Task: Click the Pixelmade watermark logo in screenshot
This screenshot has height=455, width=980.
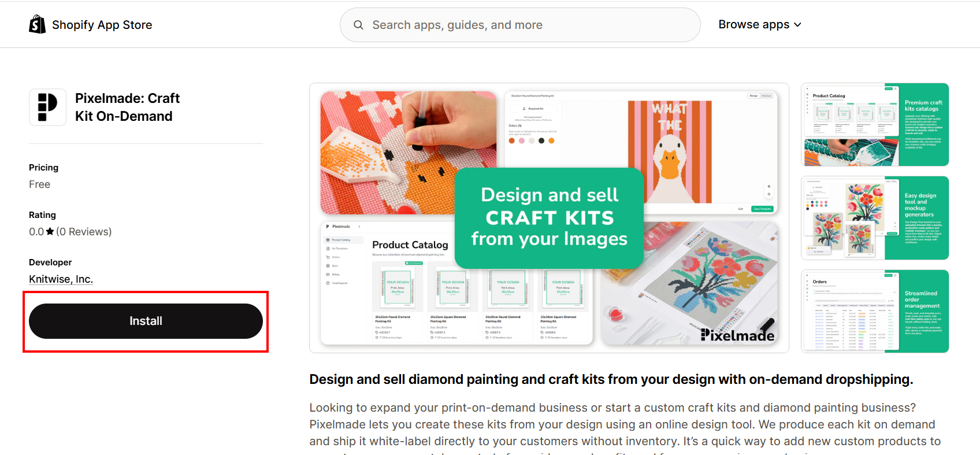Action: (737, 334)
